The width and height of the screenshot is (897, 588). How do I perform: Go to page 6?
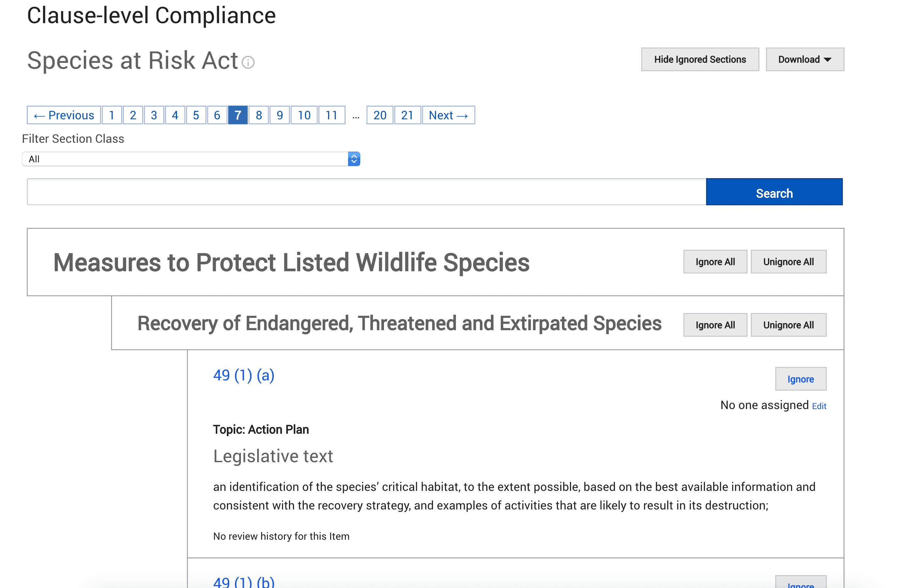pos(217,115)
